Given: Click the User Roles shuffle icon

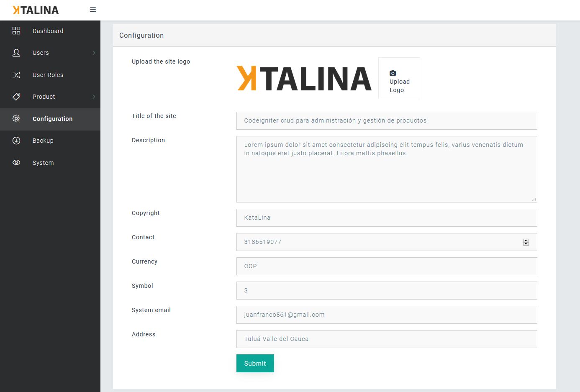Looking at the screenshot, I should tap(16, 75).
